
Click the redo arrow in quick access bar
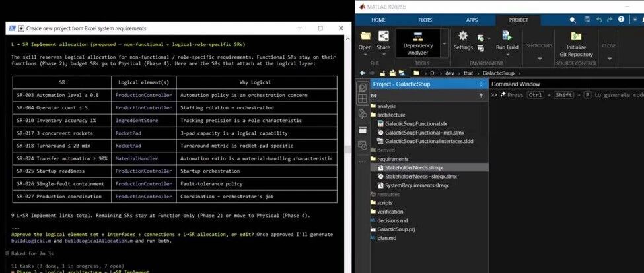tap(610, 20)
